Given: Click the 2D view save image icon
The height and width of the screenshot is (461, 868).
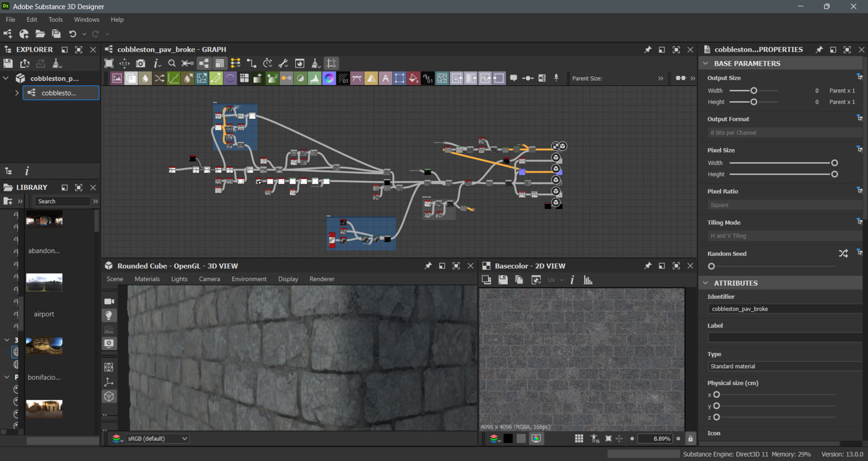Looking at the screenshot, I should [503, 280].
